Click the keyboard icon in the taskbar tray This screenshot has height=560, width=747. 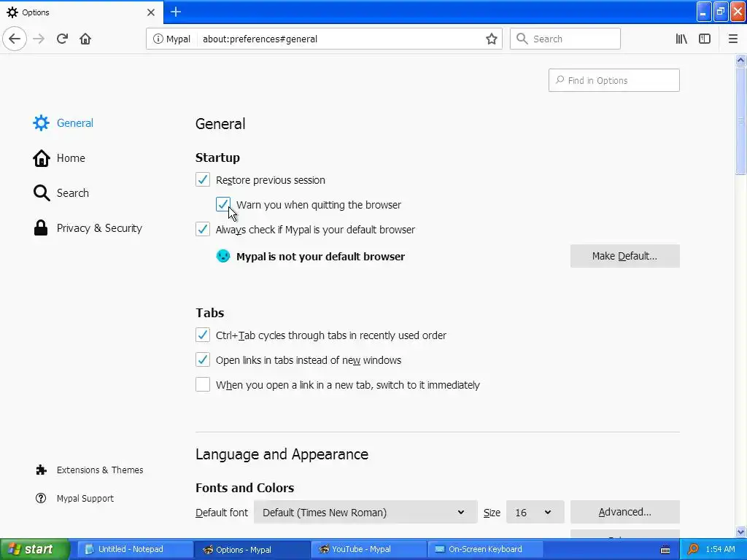(x=665, y=550)
